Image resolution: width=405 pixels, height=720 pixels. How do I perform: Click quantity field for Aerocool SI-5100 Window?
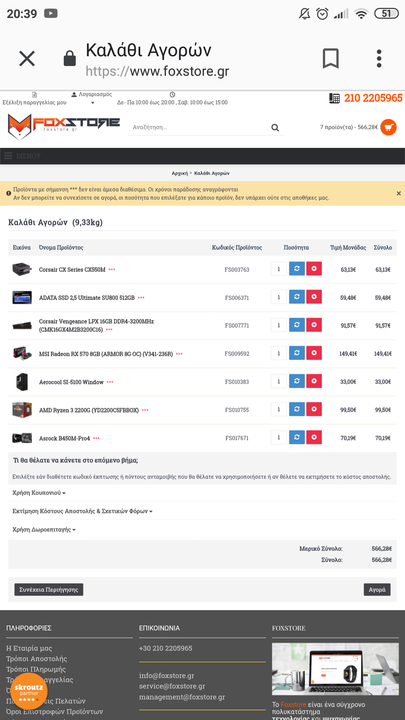pos(279,381)
